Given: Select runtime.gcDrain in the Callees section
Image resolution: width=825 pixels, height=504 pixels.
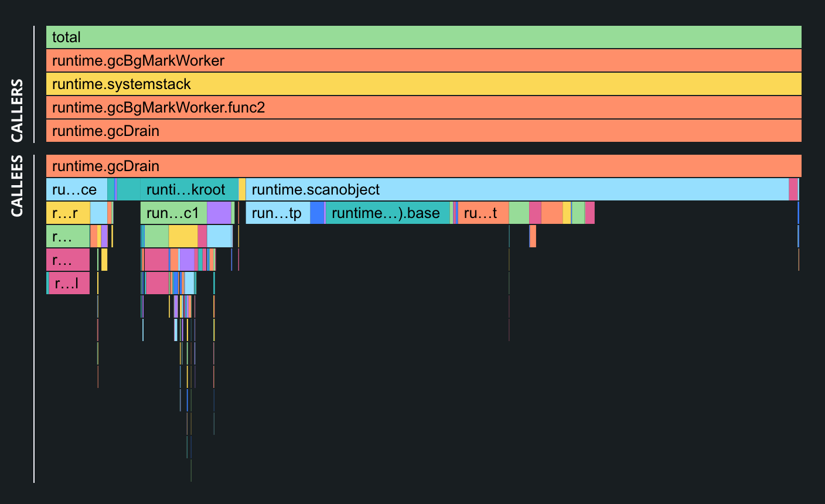Looking at the screenshot, I should tap(424, 166).
